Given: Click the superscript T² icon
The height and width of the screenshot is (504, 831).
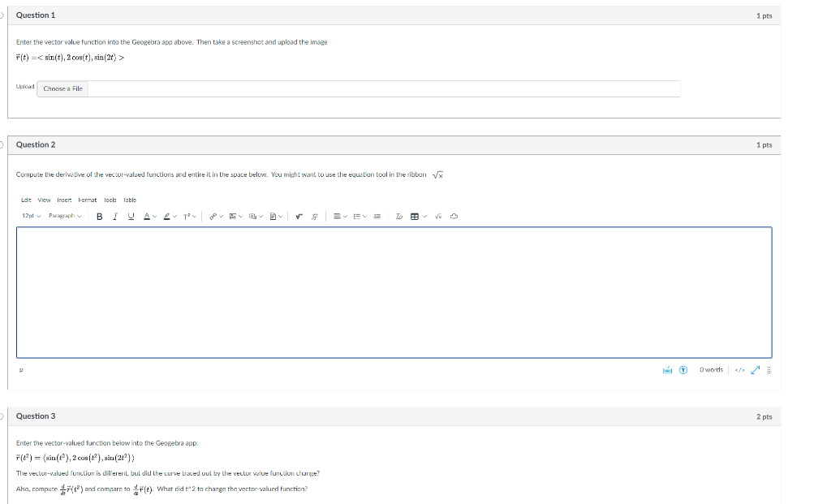Looking at the screenshot, I should point(187,216).
